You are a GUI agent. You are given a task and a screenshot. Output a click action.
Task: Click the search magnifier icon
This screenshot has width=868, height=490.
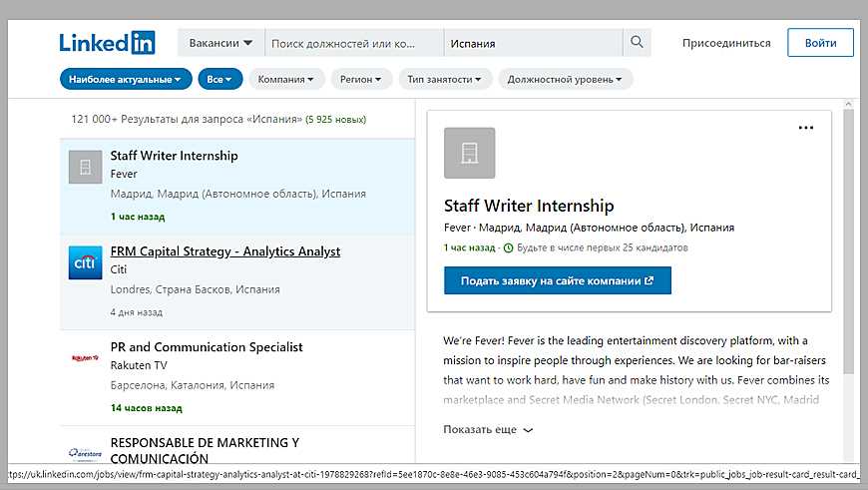coord(636,43)
